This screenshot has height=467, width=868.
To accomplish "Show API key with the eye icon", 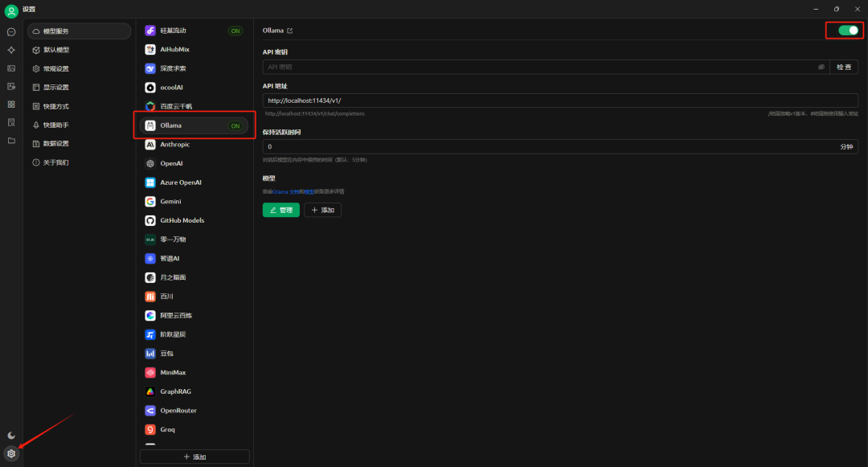I will pyautogui.click(x=821, y=67).
